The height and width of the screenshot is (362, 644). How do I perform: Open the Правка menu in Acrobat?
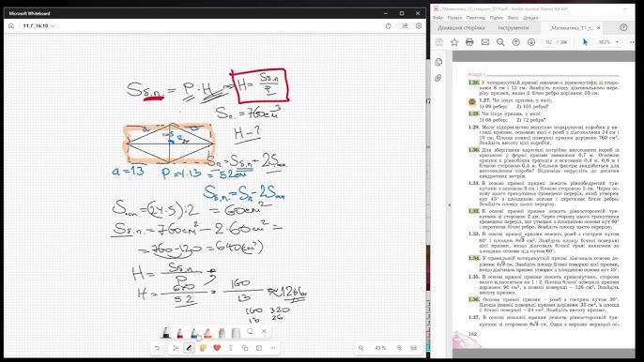click(x=454, y=18)
